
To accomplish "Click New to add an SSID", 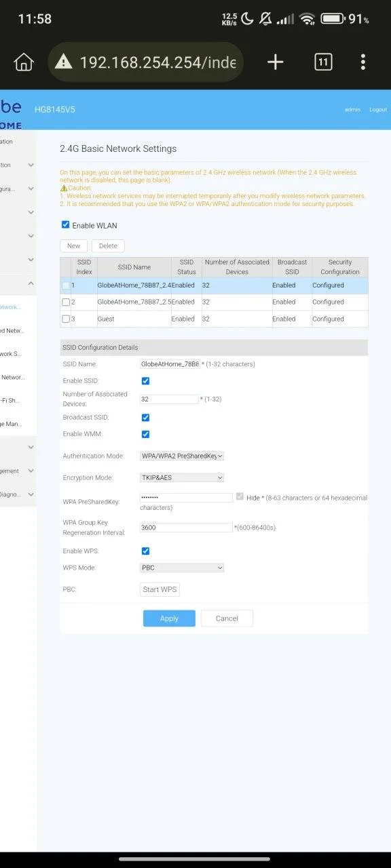I will point(73,246).
